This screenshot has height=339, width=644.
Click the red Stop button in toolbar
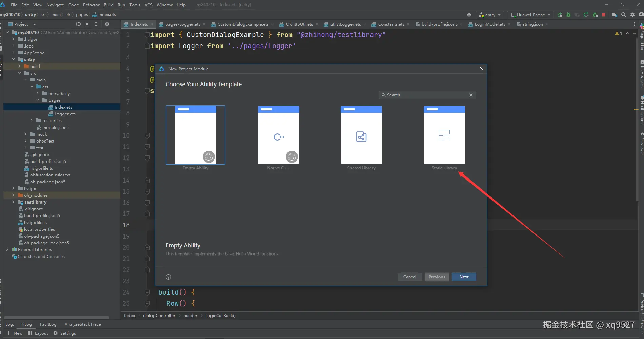pos(604,15)
